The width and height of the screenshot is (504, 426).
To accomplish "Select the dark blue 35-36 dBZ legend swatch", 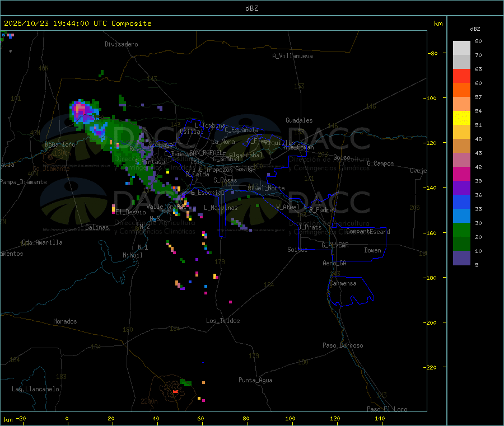I will click(x=461, y=202).
